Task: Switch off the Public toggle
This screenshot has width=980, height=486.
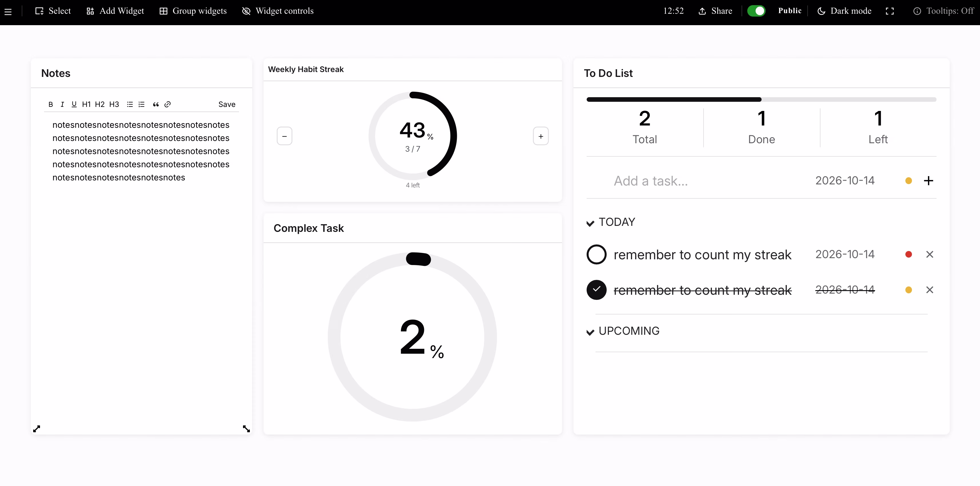Action: (756, 11)
